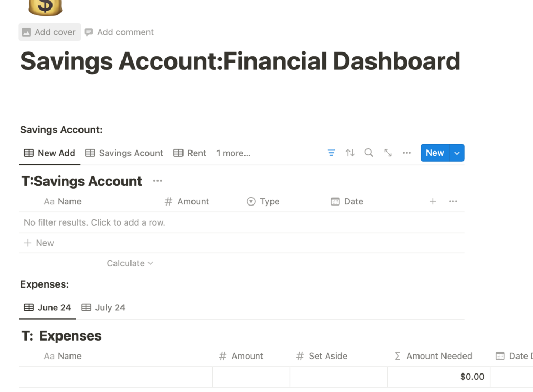Viewport: 533px width, 392px height.
Task: Click the filter icon in the database toolbar
Action: point(331,153)
